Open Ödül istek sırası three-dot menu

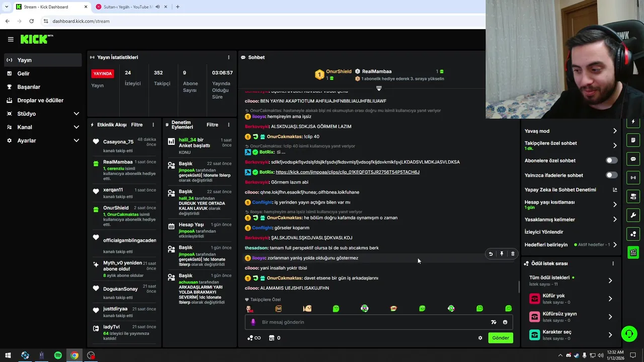tap(613, 263)
